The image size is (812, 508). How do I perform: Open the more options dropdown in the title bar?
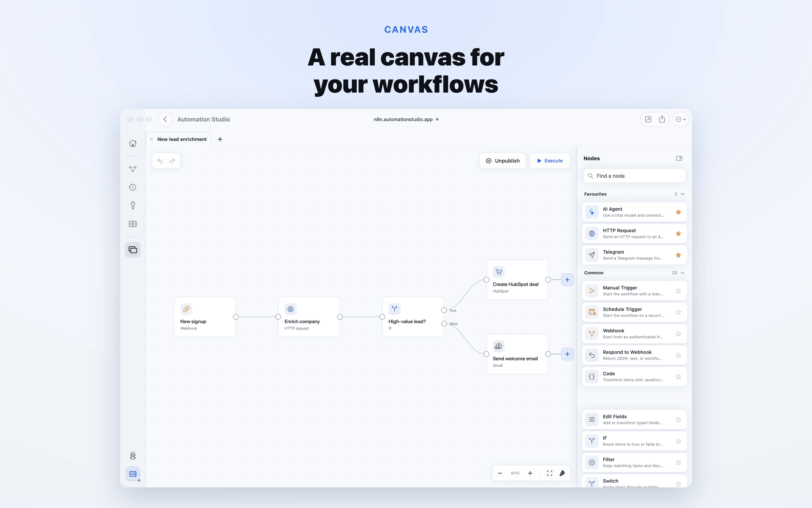tap(680, 119)
